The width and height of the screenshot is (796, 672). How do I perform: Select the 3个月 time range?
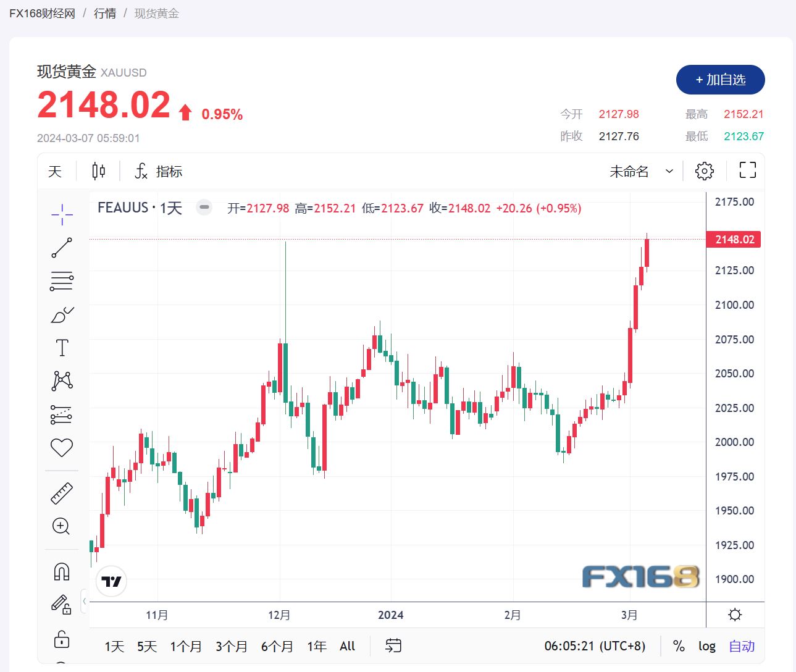(232, 646)
